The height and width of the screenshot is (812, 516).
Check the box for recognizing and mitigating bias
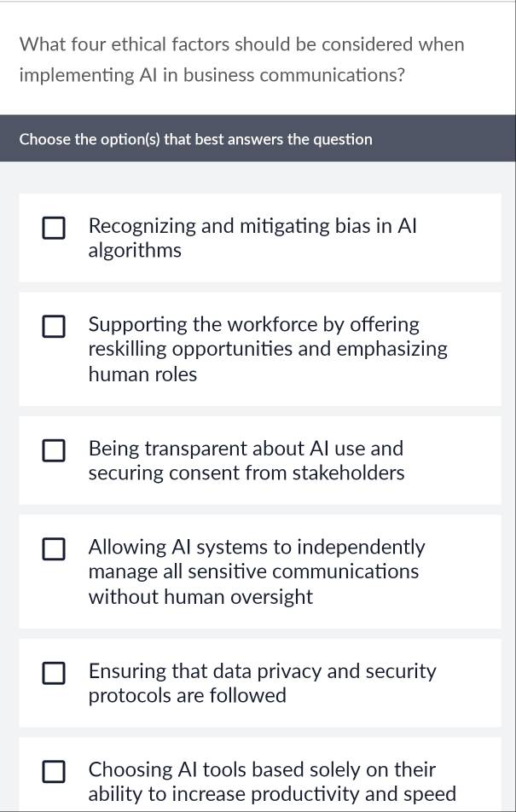tap(54, 229)
